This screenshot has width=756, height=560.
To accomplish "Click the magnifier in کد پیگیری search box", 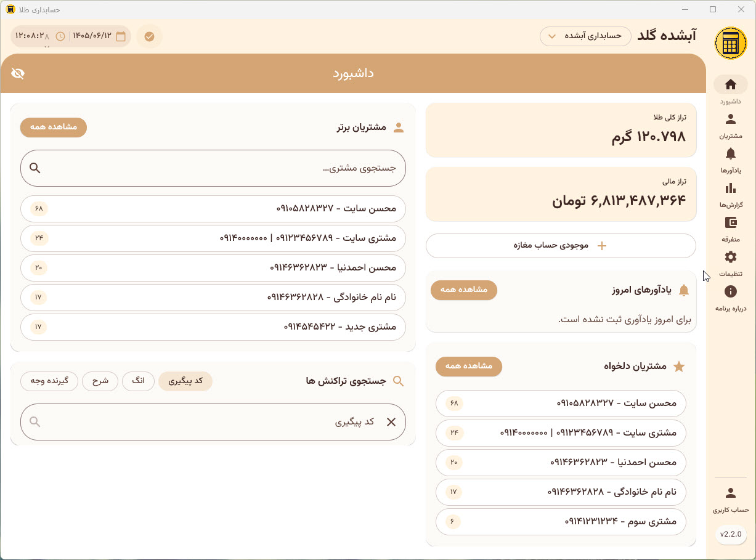I will point(35,422).
